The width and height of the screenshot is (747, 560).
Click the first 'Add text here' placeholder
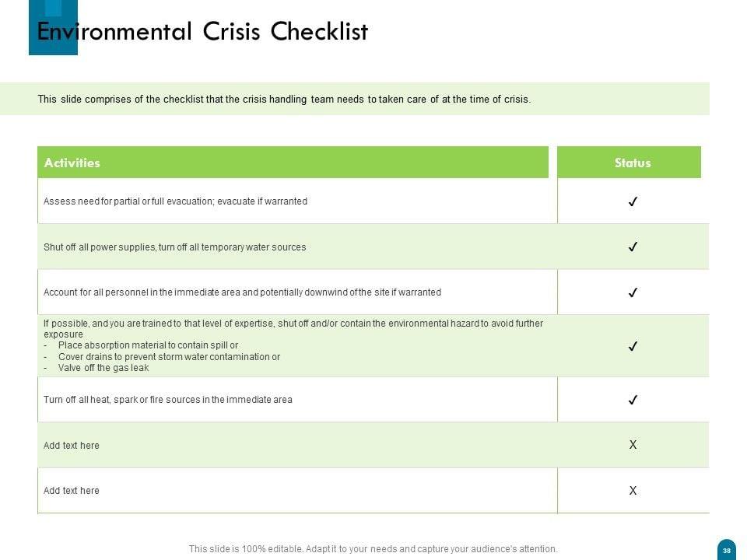(x=72, y=446)
